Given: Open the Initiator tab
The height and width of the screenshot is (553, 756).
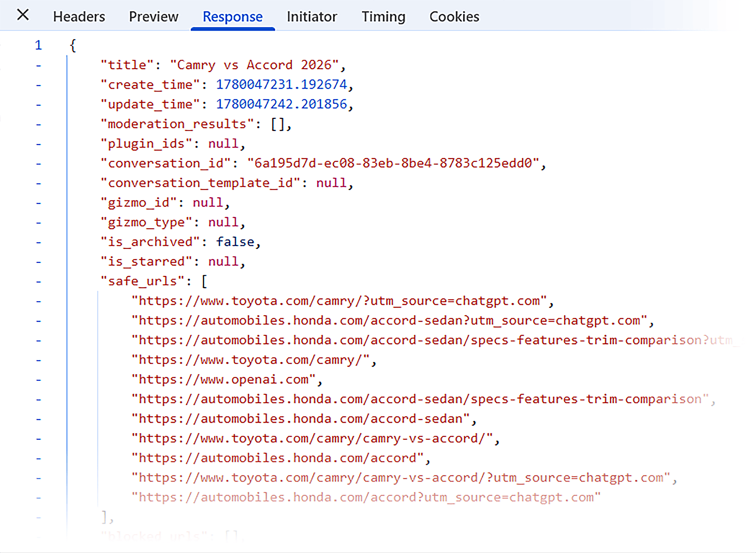Looking at the screenshot, I should tap(312, 17).
